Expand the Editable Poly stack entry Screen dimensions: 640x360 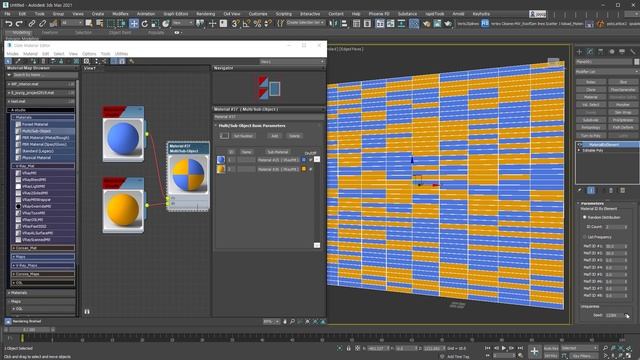click(x=579, y=151)
